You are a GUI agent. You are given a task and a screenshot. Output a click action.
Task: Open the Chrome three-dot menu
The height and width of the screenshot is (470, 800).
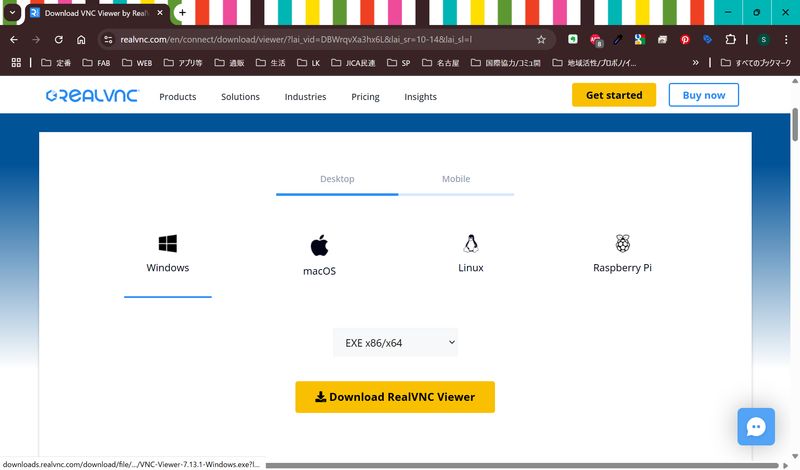[x=786, y=39]
